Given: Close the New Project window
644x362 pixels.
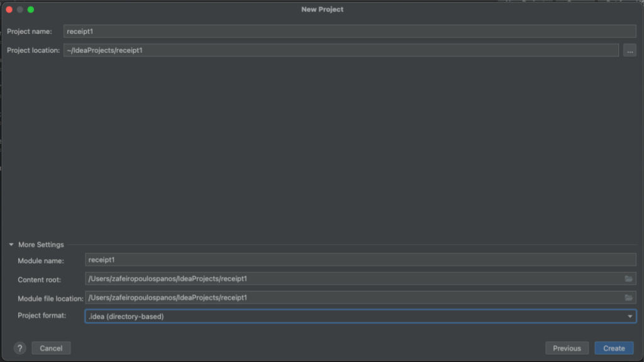Looking at the screenshot, I should pos(9,9).
